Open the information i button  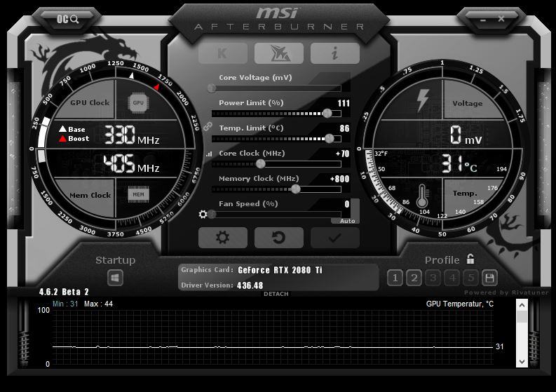[x=334, y=53]
